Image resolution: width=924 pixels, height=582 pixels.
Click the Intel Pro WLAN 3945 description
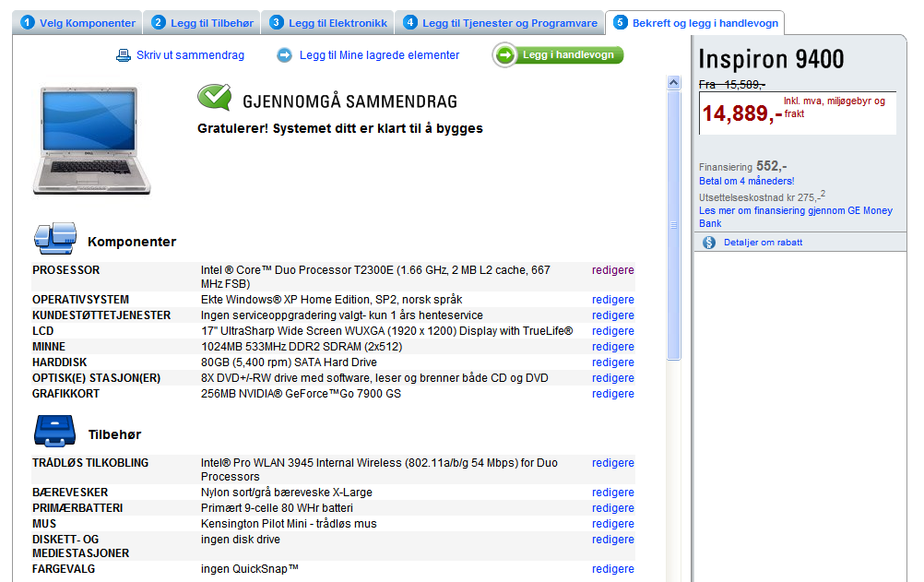pos(379,469)
